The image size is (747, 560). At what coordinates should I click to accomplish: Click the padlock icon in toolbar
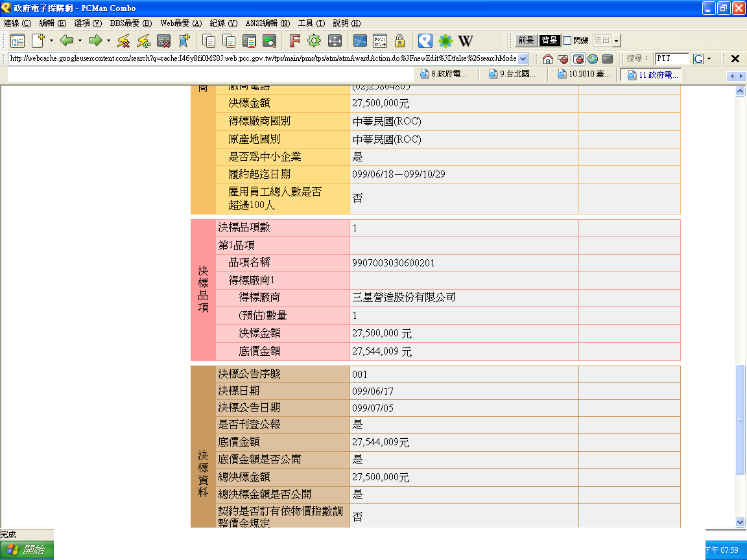(400, 41)
